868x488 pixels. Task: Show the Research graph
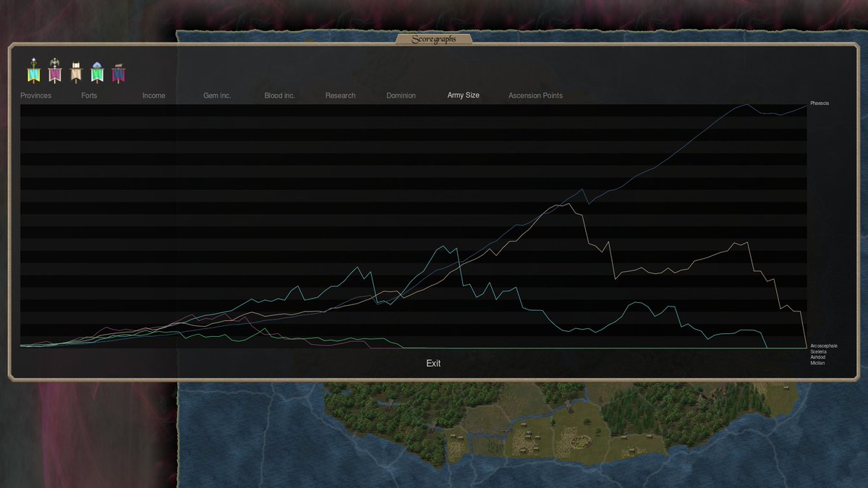coord(341,95)
